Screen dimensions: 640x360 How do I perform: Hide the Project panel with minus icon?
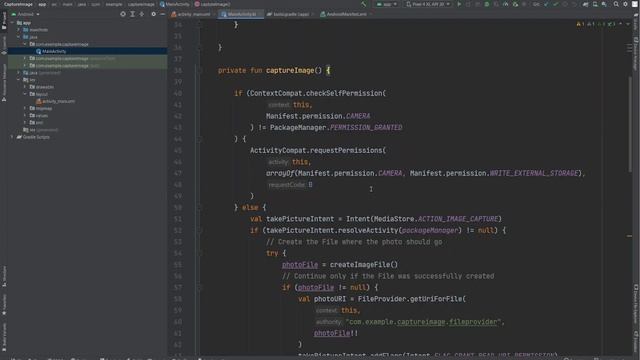pyautogui.click(x=162, y=14)
